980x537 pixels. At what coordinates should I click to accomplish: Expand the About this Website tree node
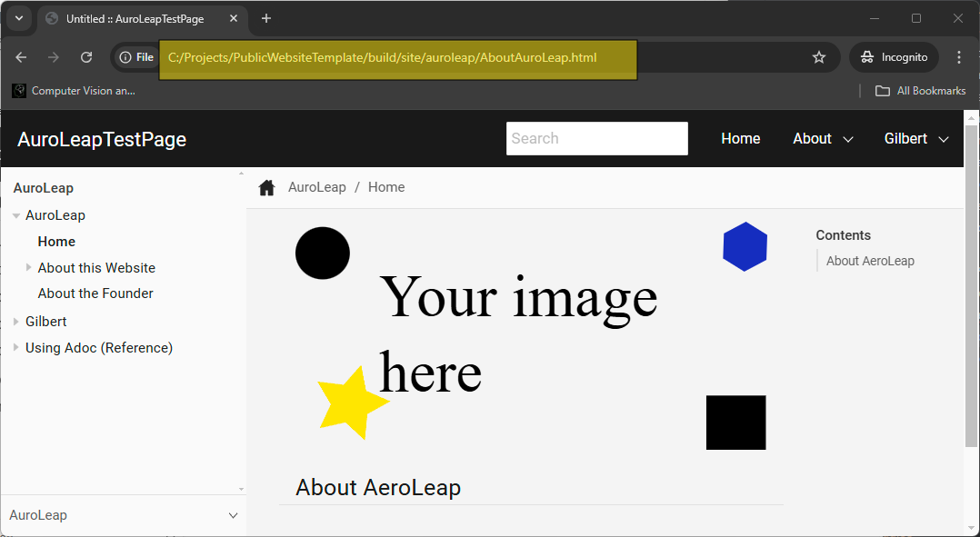(29, 268)
